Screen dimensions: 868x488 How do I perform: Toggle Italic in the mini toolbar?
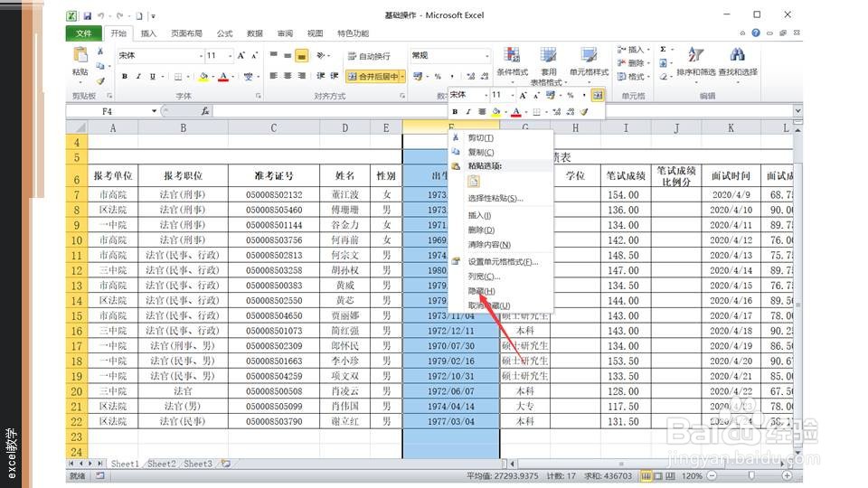[468, 112]
